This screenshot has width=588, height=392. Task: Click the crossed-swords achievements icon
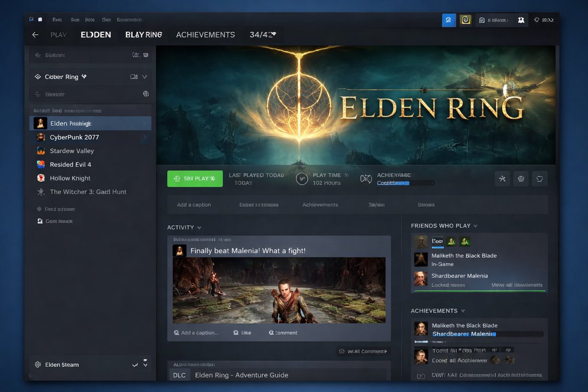pos(366,179)
